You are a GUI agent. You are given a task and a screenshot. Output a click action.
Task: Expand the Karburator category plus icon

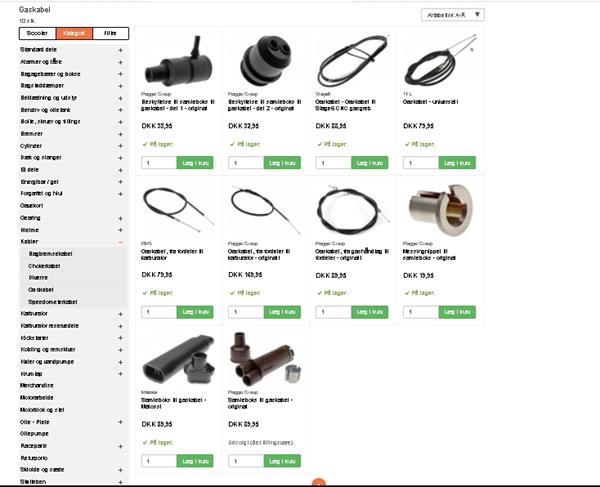pyautogui.click(x=120, y=314)
